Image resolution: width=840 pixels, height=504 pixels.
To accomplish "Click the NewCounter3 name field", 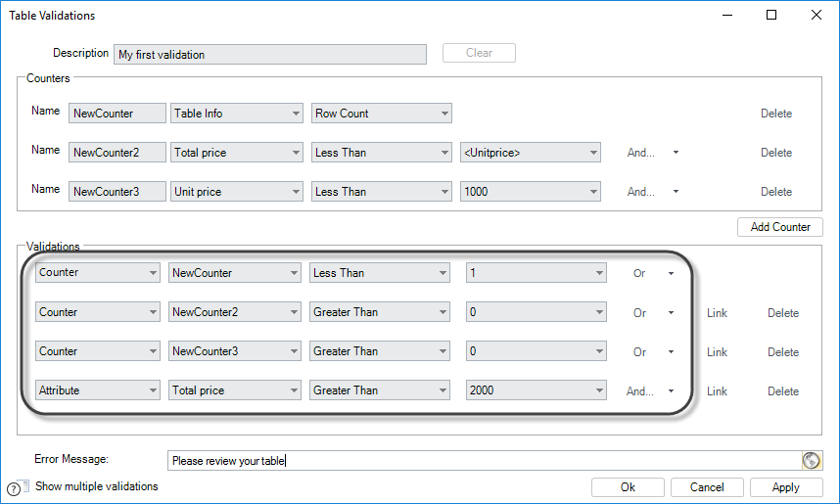I will click(x=117, y=191).
